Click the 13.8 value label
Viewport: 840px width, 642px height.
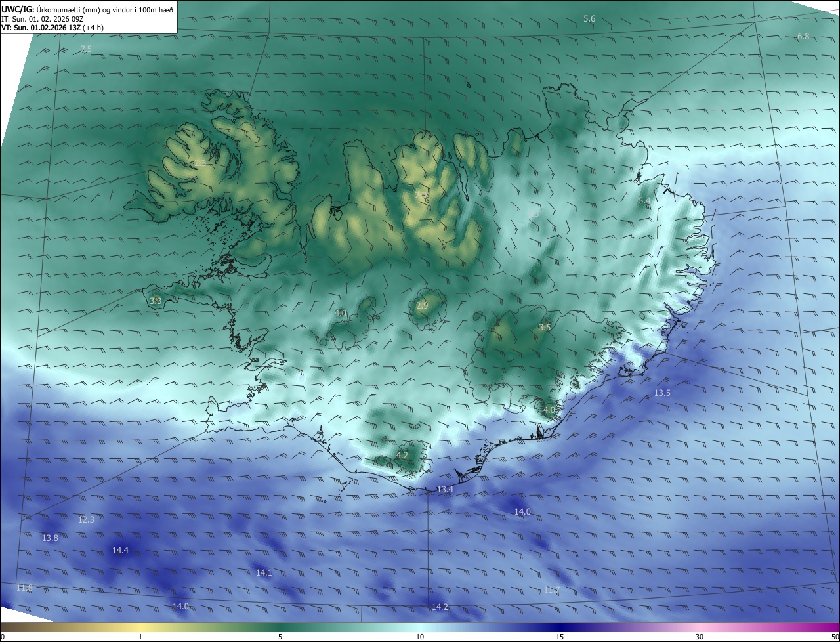click(50, 538)
